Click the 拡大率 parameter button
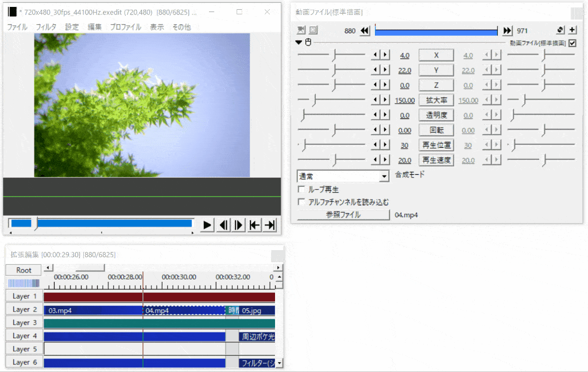588x372 pixels. point(436,100)
